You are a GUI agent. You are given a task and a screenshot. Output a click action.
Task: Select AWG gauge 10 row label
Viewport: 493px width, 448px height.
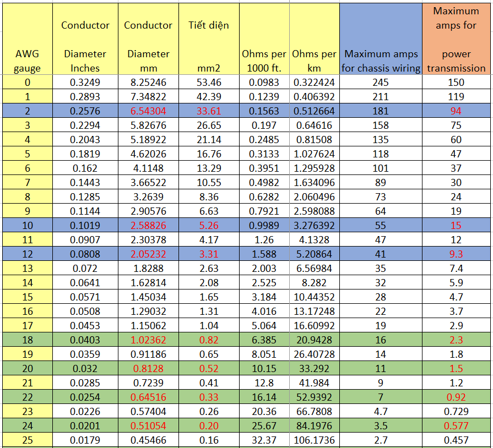[28, 225]
